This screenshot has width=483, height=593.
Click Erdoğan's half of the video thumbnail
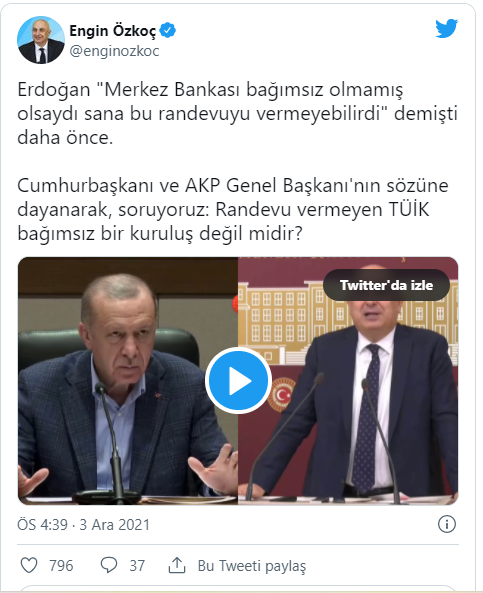pos(128,381)
